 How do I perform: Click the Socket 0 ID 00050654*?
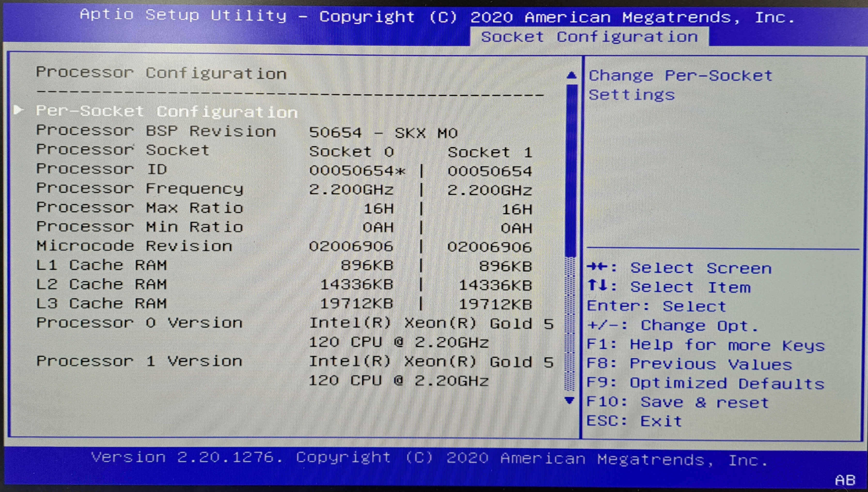tap(357, 171)
